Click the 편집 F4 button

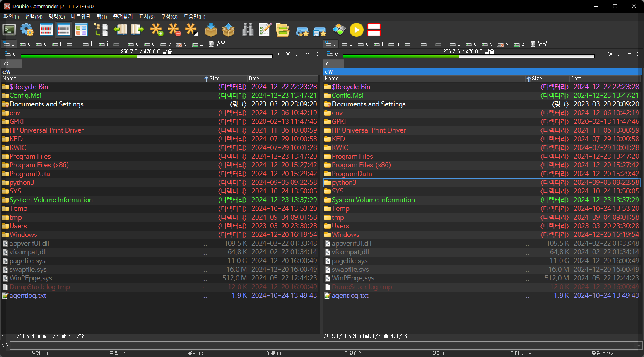(118, 353)
